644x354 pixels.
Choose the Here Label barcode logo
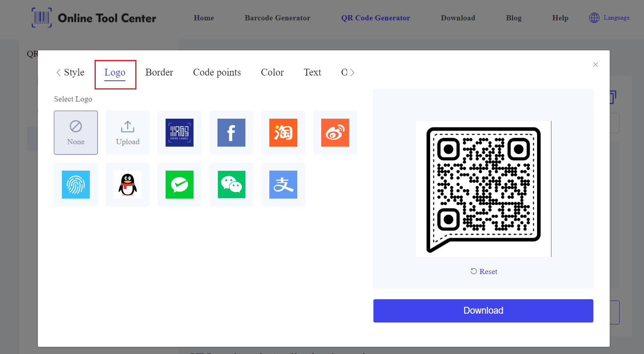[x=180, y=133]
